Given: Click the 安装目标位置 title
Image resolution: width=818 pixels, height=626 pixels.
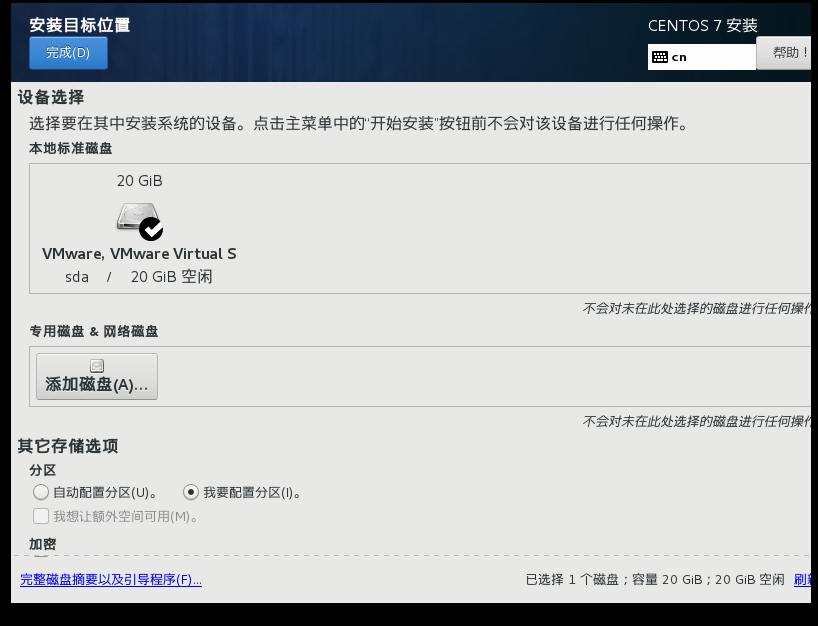Looking at the screenshot, I should [x=80, y=25].
